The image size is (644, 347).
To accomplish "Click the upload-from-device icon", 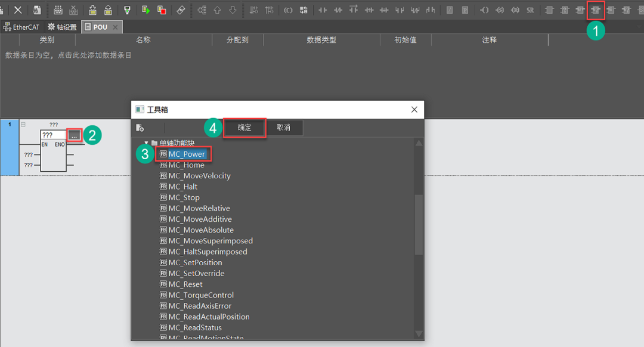I will 108,10.
